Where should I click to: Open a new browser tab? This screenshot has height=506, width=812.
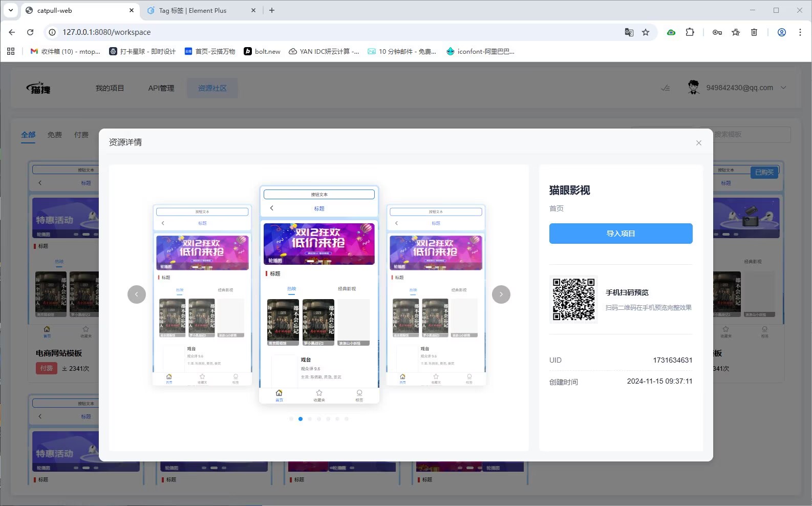272,10
